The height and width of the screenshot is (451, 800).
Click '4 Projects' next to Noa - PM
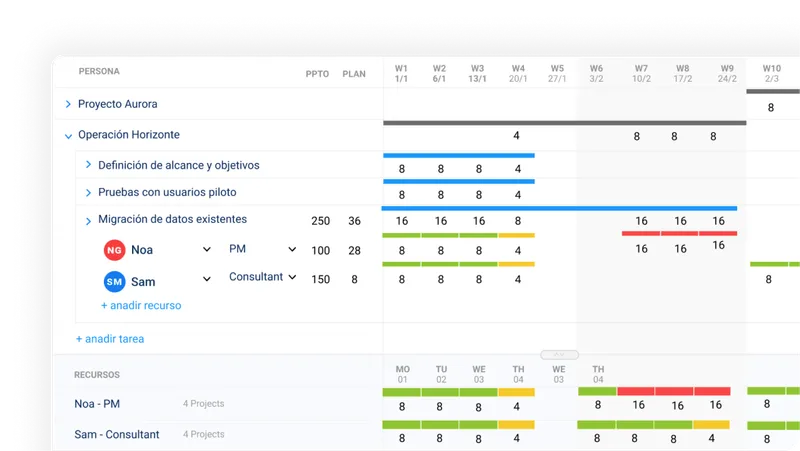[204, 404]
